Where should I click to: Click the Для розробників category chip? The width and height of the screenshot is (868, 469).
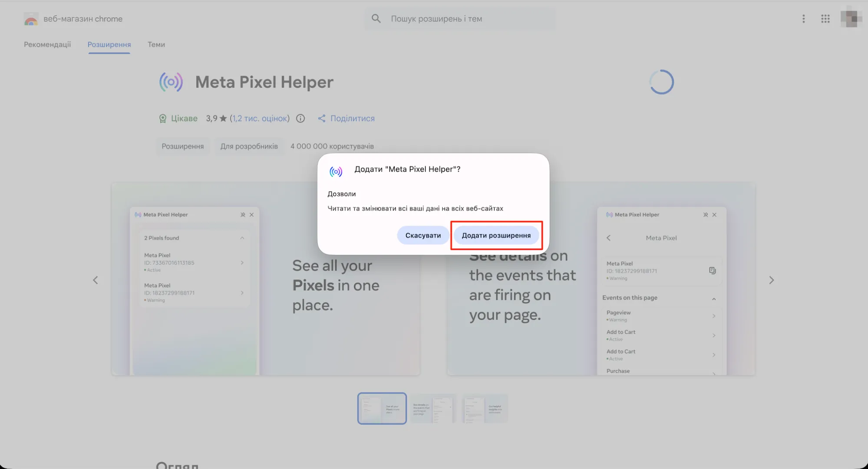[249, 146]
